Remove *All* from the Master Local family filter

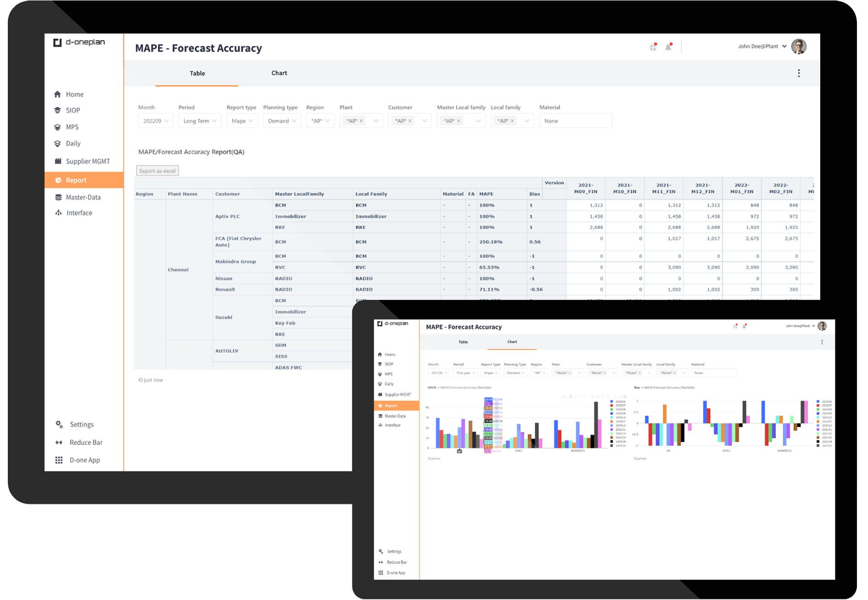click(x=458, y=120)
